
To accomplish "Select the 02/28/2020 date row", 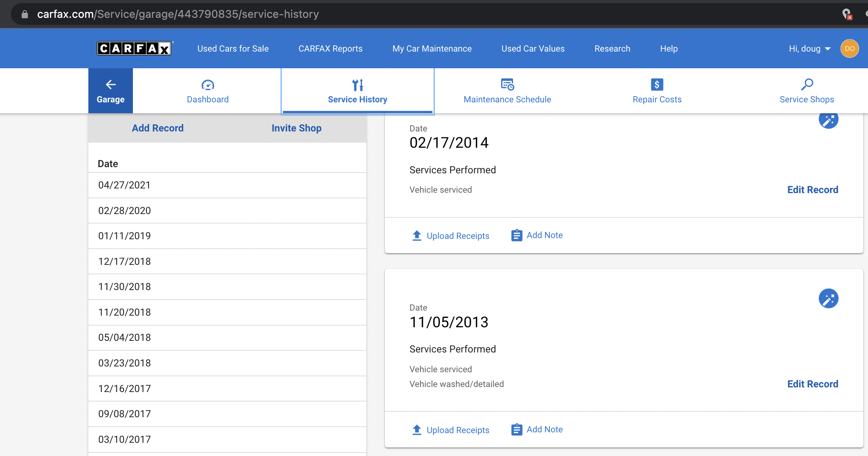I will [227, 211].
